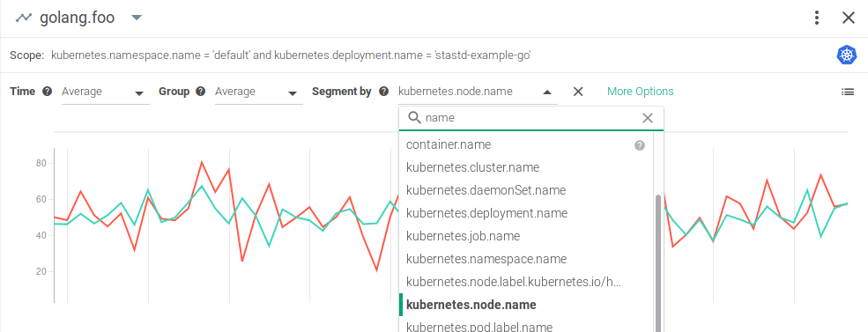The image size is (868, 332).
Task: Select kubernetes.cluster.name option
Action: 526,167
